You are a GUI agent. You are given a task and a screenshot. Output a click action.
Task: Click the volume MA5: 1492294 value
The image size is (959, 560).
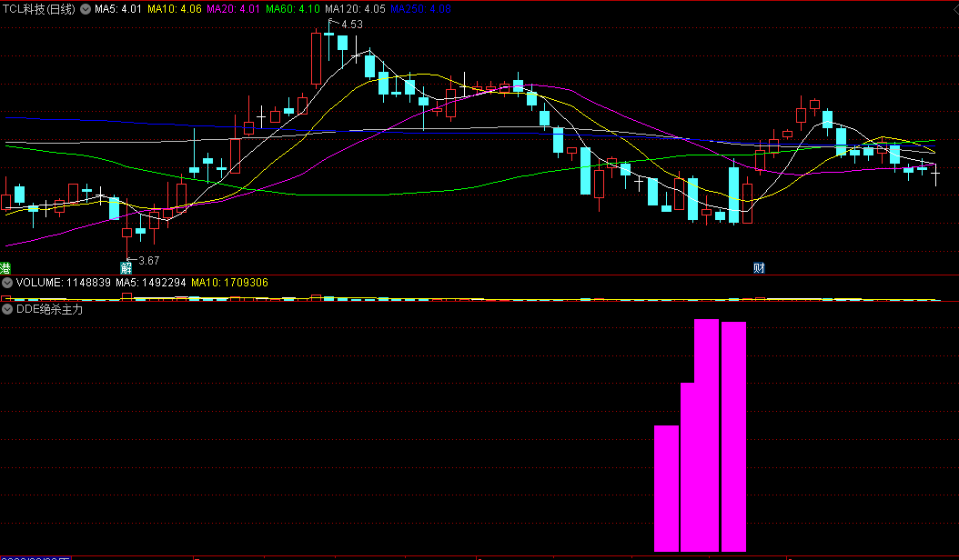[150, 283]
